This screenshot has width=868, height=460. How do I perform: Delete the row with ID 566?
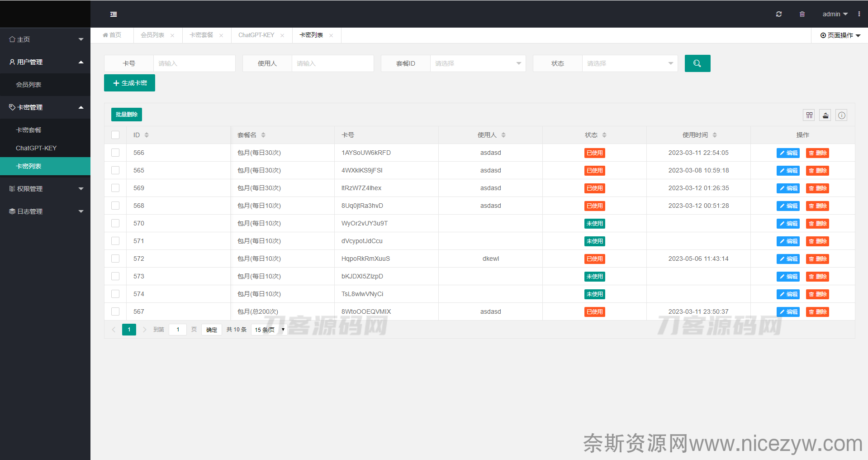pos(817,153)
